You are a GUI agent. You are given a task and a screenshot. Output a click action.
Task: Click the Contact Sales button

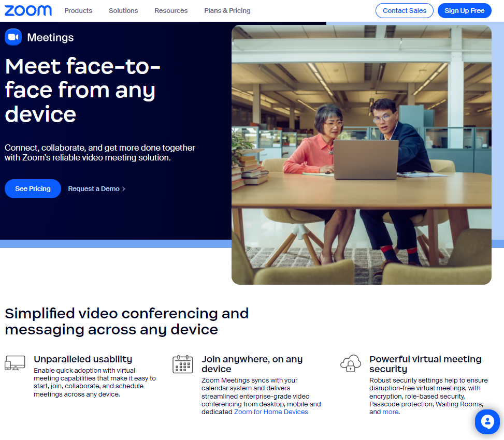pyautogui.click(x=404, y=10)
